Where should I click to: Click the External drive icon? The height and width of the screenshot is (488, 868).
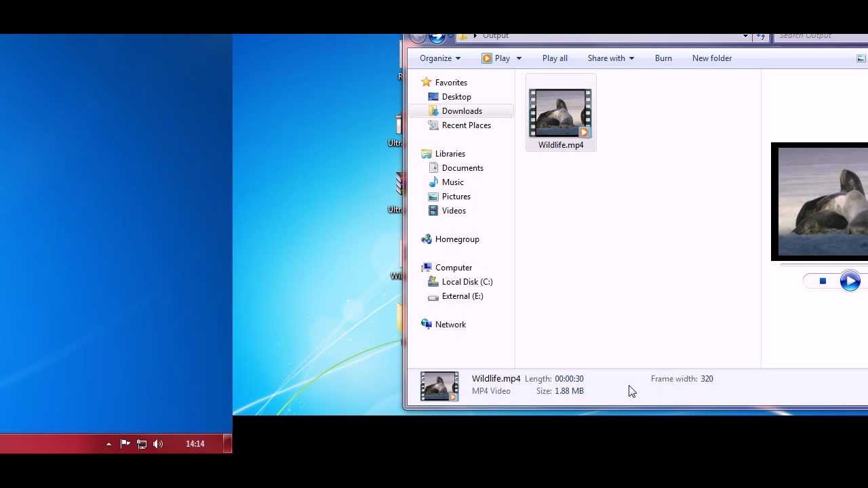click(x=433, y=296)
